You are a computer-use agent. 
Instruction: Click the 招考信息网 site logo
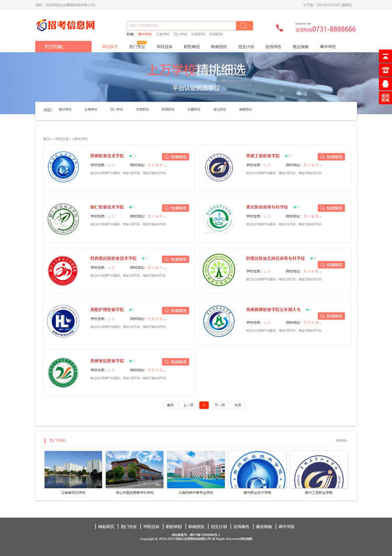click(x=66, y=25)
